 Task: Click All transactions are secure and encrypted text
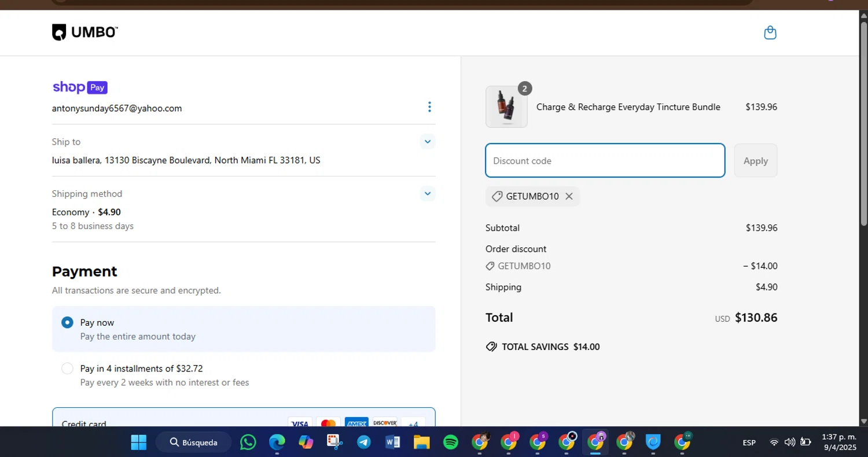(x=137, y=290)
